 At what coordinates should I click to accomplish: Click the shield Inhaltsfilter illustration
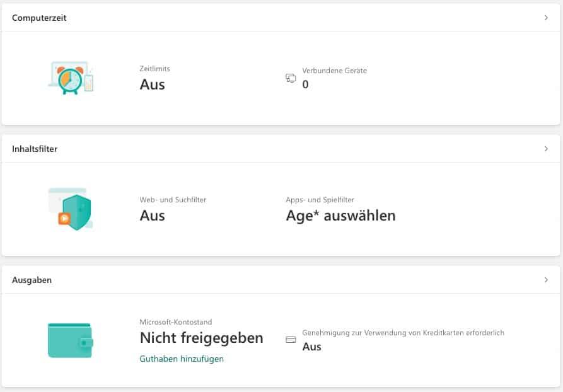[71, 209]
